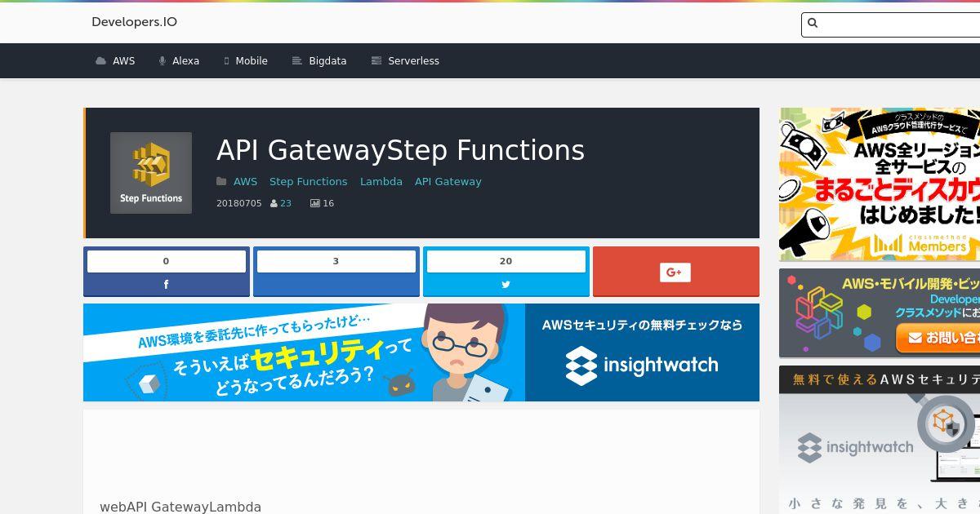Open the Step Functions tag link
This screenshot has width=980, height=514.
309,182
